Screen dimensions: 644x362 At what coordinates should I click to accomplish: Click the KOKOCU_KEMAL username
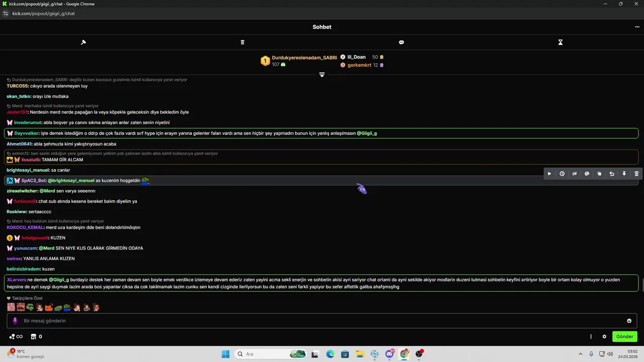[25, 227]
